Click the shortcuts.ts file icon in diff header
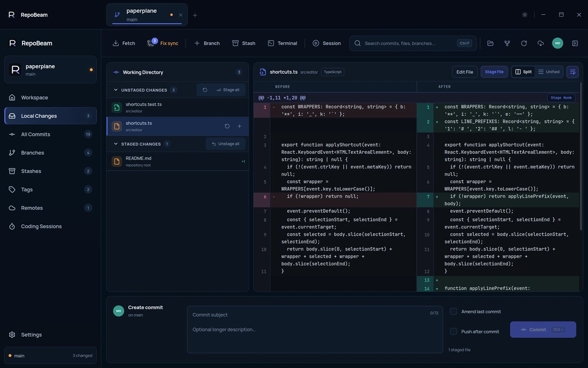Image resolution: width=588 pixels, height=368 pixels. click(263, 72)
